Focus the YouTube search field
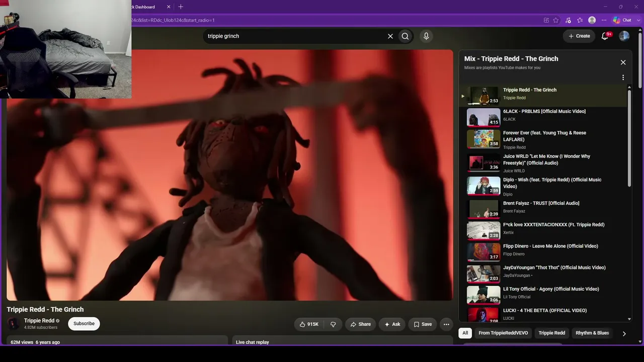 pyautogui.click(x=294, y=36)
